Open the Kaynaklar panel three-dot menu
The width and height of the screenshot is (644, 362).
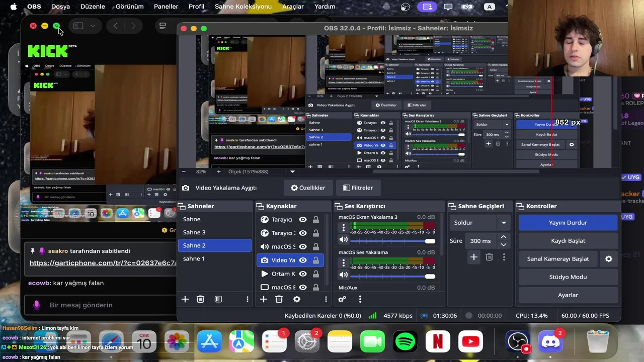[326, 299]
